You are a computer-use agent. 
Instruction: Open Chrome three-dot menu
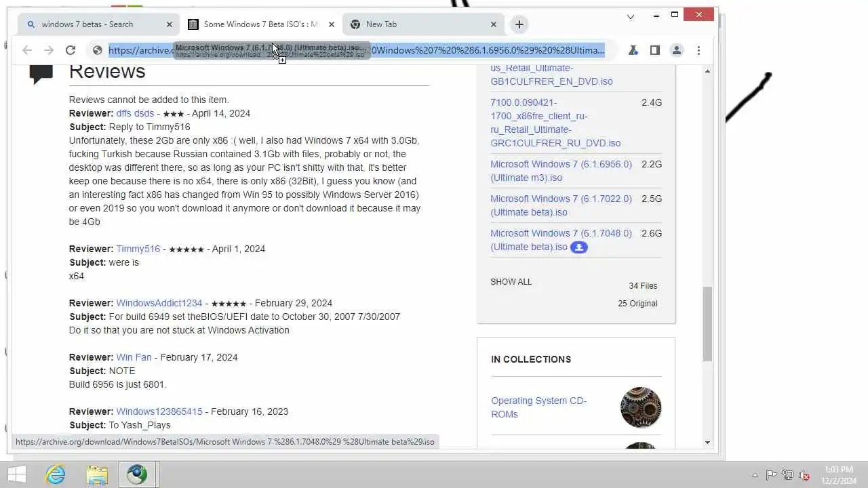click(698, 50)
